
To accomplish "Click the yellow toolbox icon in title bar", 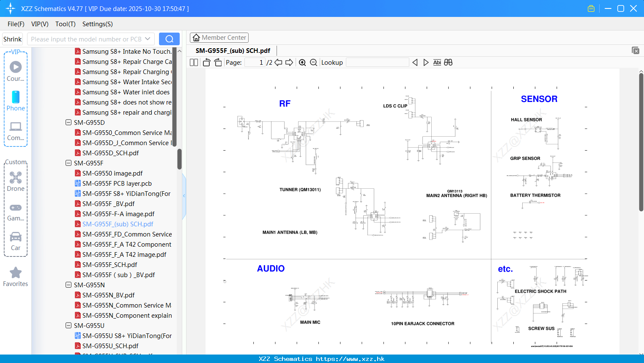I will pos(591,8).
